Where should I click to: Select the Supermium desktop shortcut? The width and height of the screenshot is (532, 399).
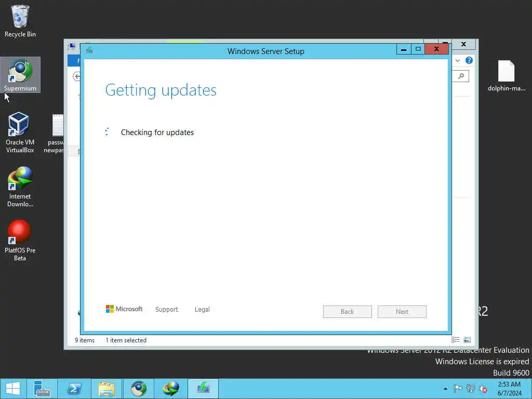(20, 75)
